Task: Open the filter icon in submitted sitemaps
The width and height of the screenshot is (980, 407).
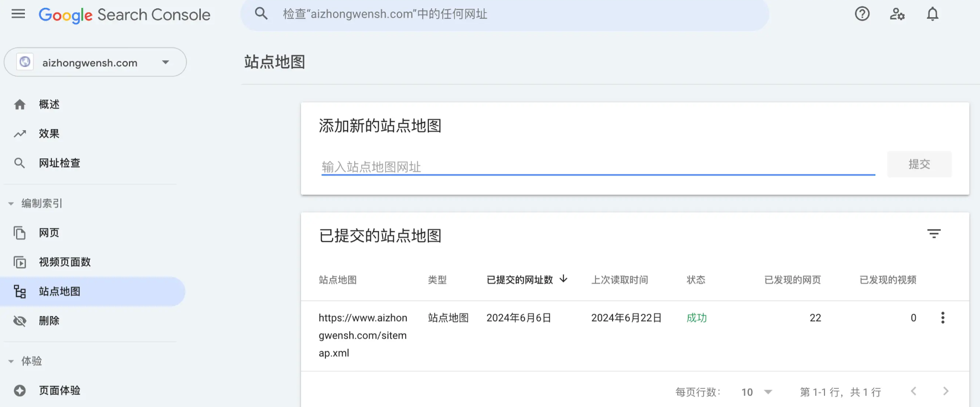Action: [934, 234]
